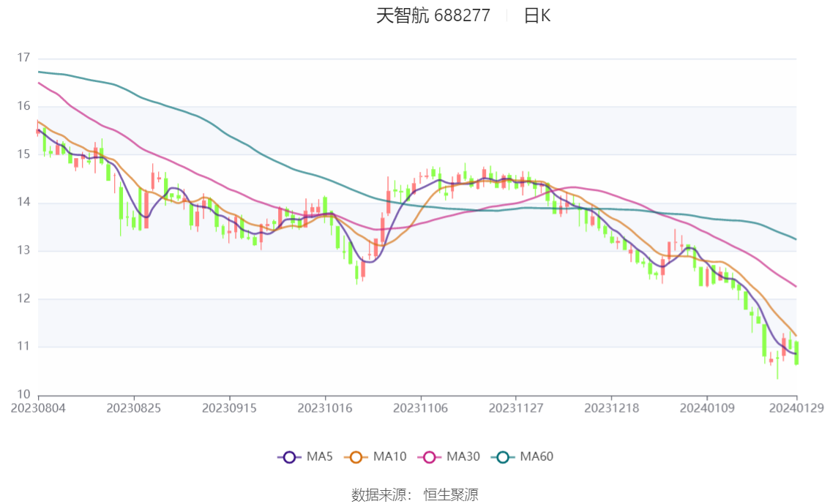Screen dimensions: 830x504
Task: Select the 14 price axis label
Action: [23, 202]
